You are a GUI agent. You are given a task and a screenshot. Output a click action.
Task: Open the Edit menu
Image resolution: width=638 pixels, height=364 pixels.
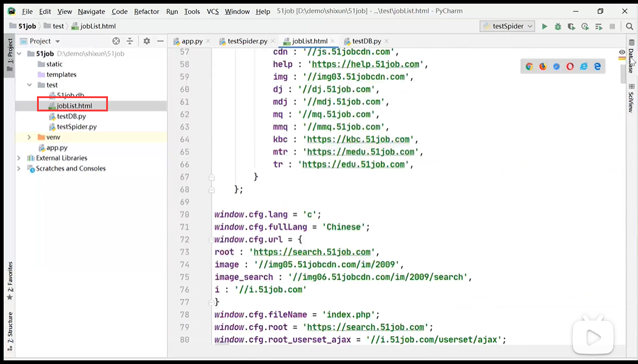pos(45,12)
